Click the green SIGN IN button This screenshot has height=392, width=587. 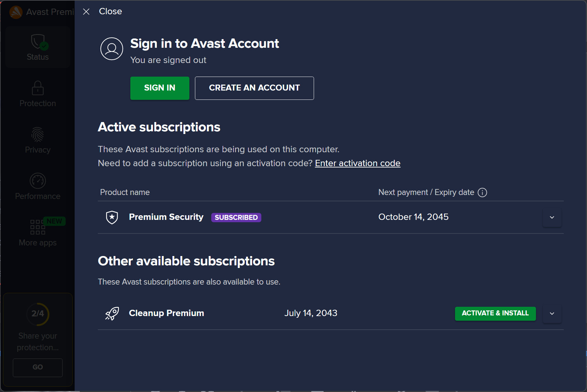[160, 88]
